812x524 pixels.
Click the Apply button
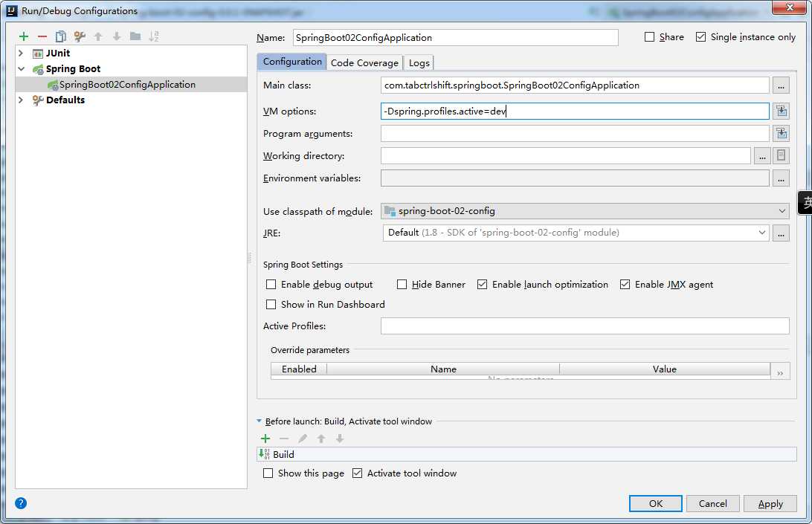pyautogui.click(x=770, y=503)
